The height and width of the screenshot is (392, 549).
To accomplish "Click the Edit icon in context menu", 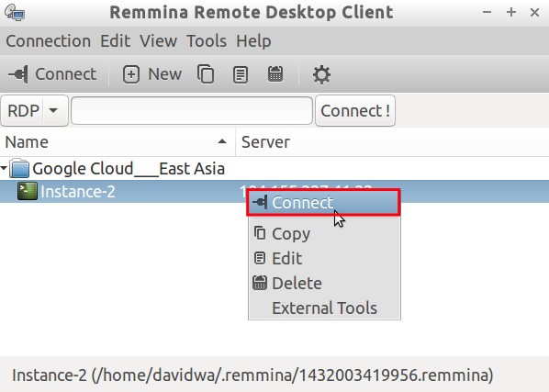I will (x=260, y=258).
